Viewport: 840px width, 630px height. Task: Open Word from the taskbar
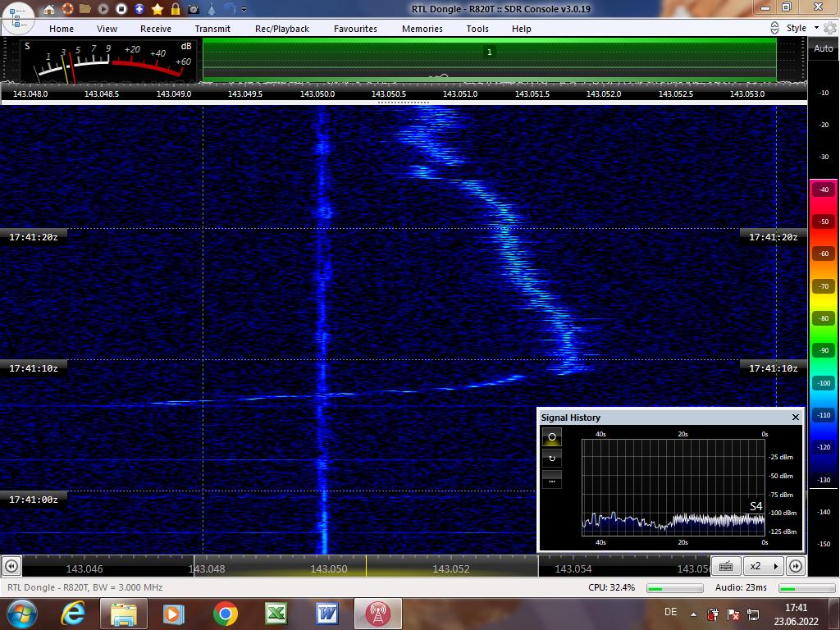326,614
